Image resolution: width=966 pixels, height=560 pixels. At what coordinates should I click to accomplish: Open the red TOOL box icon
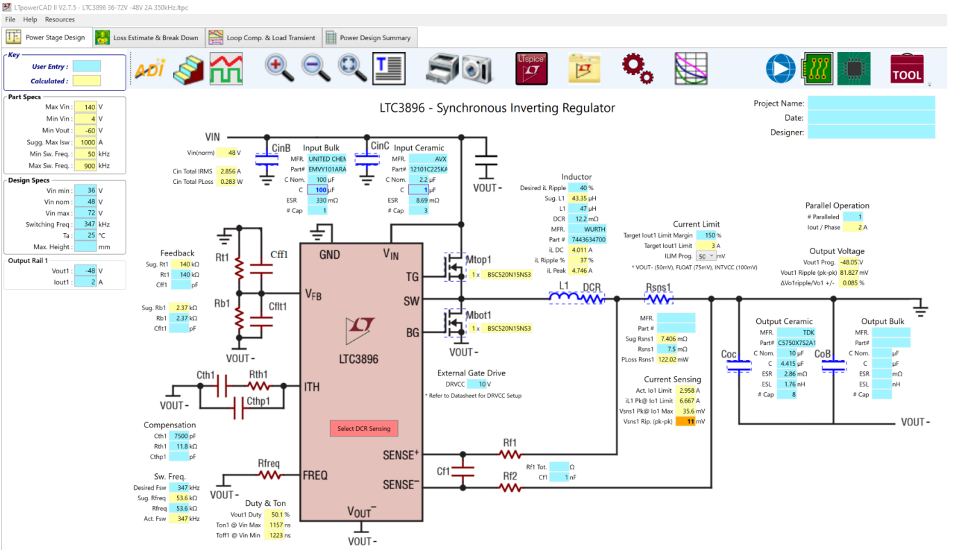(x=907, y=69)
